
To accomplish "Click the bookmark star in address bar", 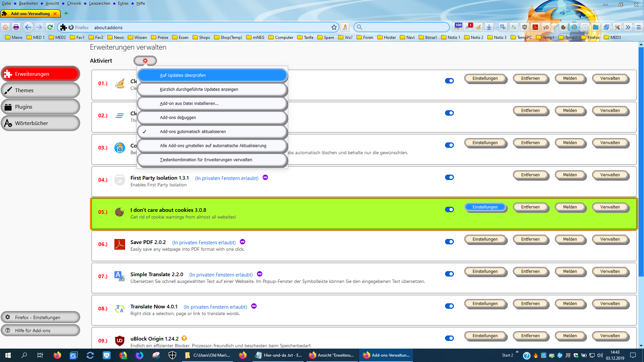I will pos(334,27).
